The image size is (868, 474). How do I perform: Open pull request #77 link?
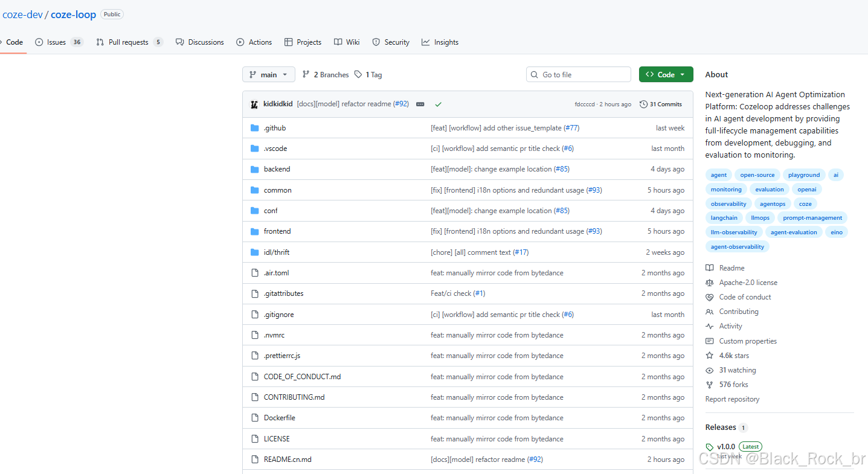point(571,128)
